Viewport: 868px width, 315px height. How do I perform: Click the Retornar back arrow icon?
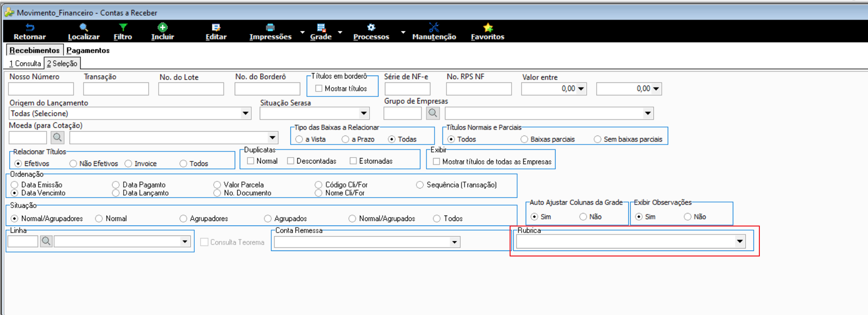click(30, 27)
